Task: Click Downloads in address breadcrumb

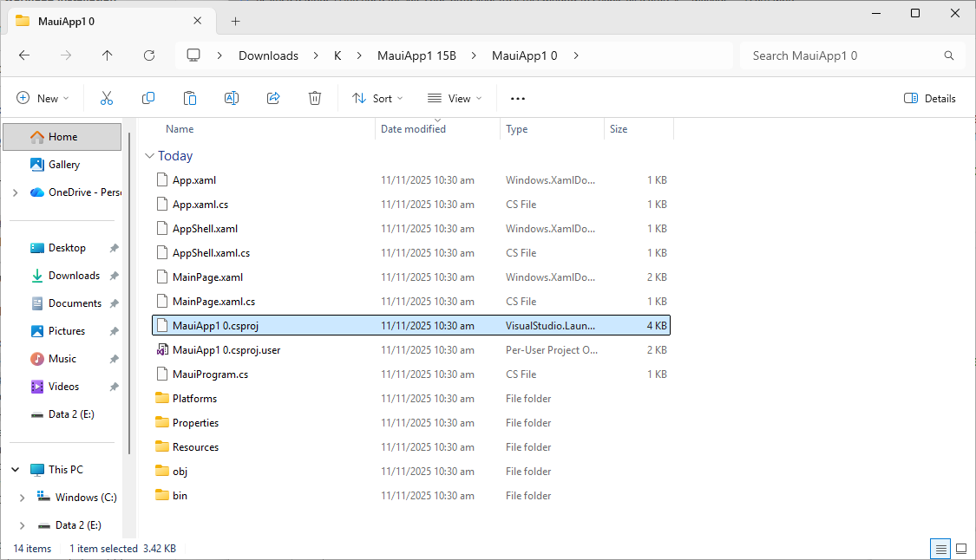Action: coord(268,55)
